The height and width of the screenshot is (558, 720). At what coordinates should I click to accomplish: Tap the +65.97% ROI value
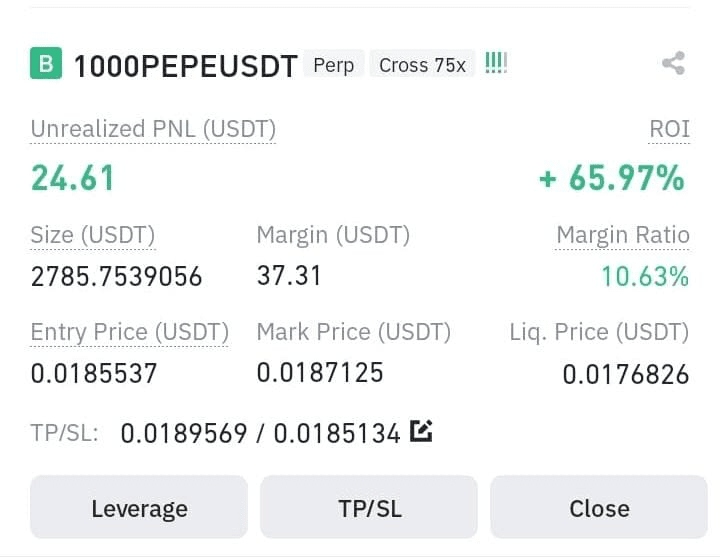[x=612, y=178]
